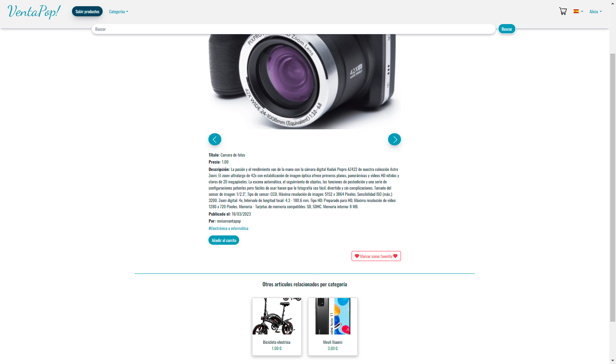Open the Alicia user menu
616x364 pixels.
coord(595,12)
